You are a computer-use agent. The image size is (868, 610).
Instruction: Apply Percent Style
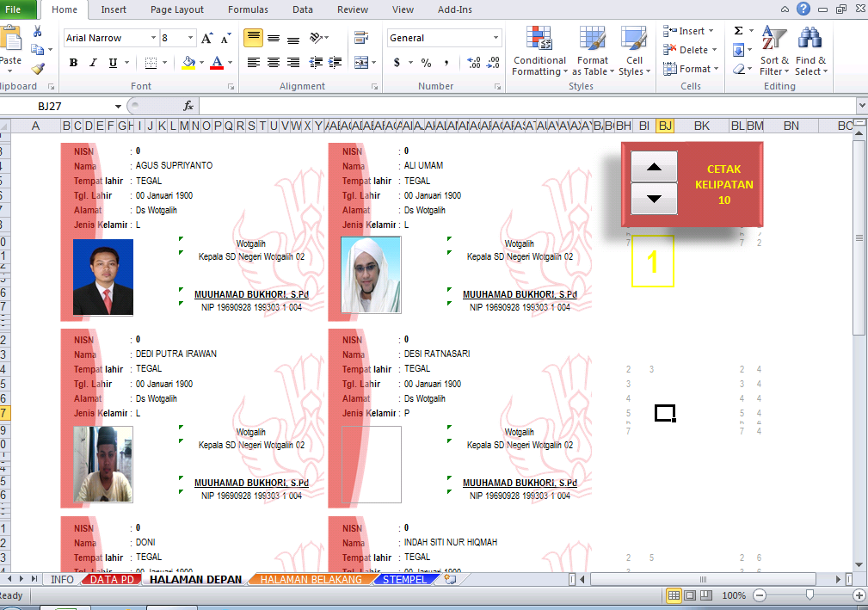426,63
